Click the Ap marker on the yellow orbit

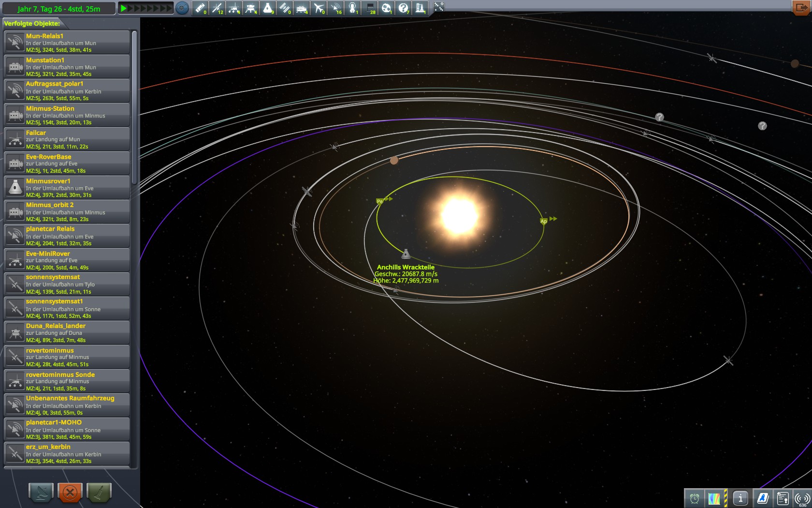(x=544, y=221)
